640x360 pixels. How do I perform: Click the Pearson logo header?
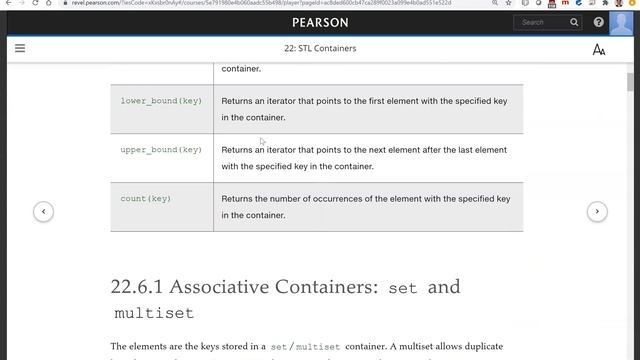(x=320, y=22)
